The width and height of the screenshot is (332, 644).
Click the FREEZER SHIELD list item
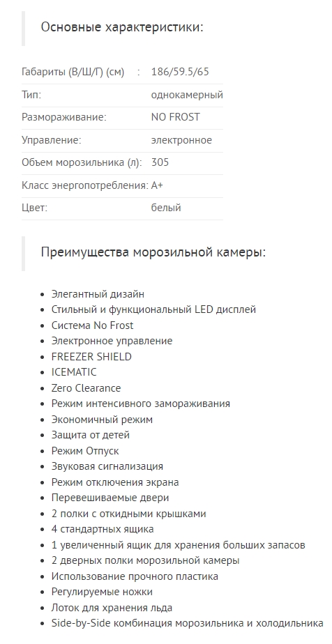coord(91,357)
